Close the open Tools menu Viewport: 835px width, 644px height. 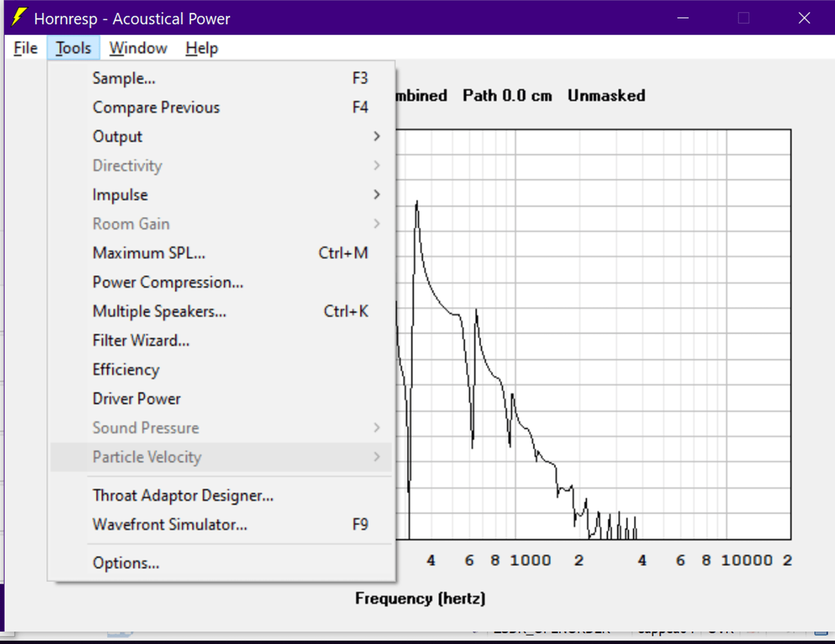pos(73,48)
